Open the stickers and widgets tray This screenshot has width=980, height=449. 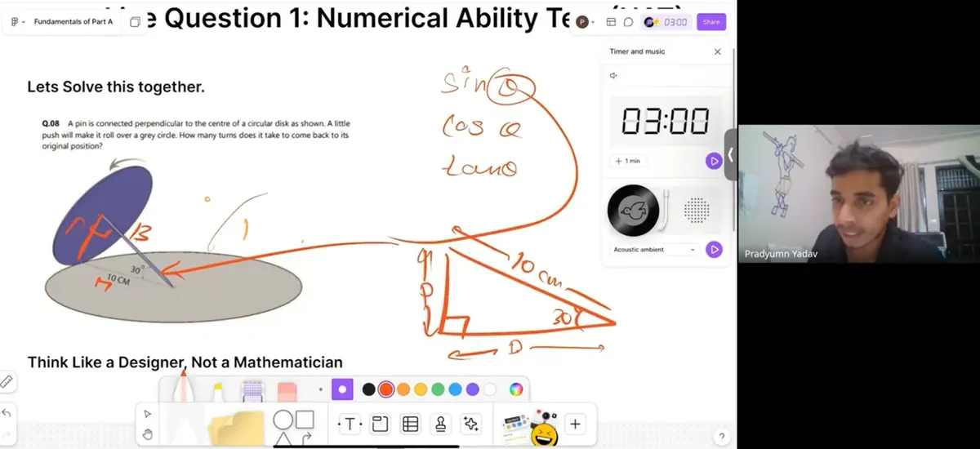coord(529,426)
